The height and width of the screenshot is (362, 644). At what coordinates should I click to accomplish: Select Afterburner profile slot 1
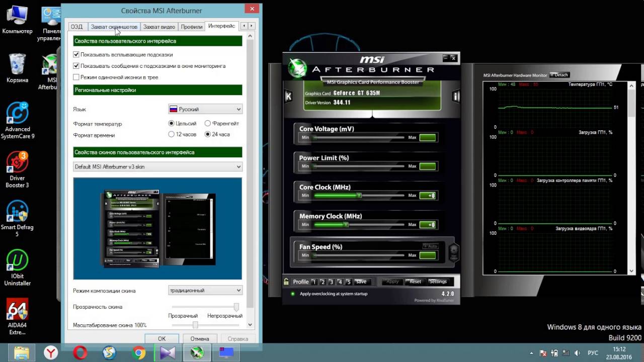tap(314, 282)
